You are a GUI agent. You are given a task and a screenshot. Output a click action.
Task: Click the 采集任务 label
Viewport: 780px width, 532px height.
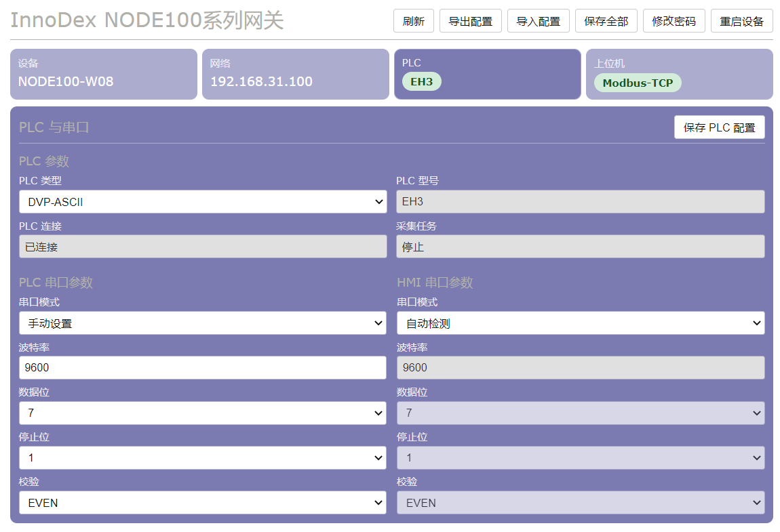[416, 226]
